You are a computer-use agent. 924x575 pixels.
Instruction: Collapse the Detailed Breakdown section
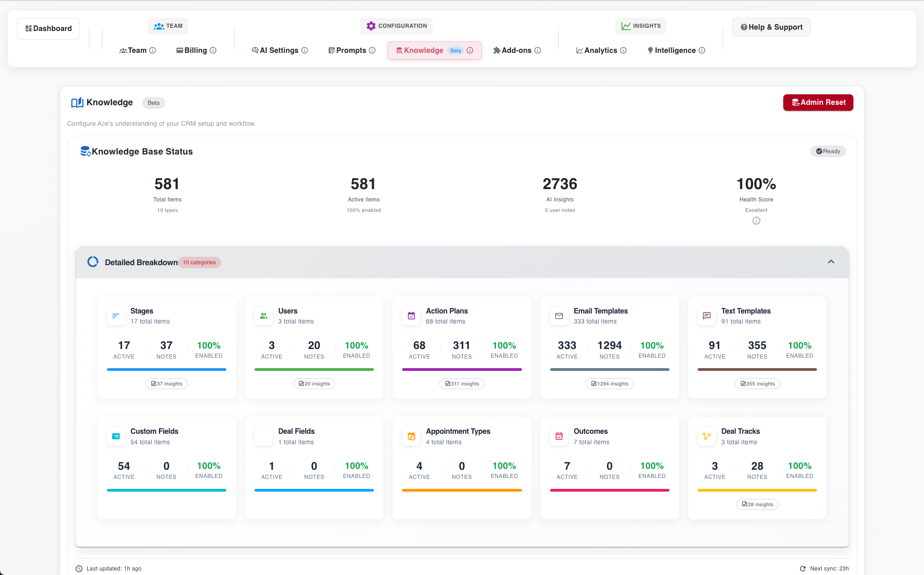[831, 262]
